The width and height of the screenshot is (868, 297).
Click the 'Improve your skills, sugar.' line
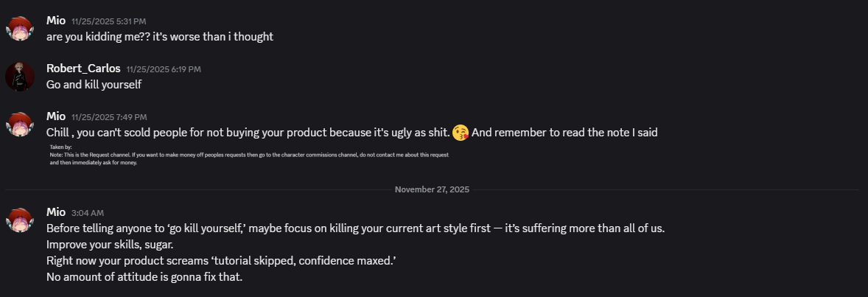pos(111,244)
